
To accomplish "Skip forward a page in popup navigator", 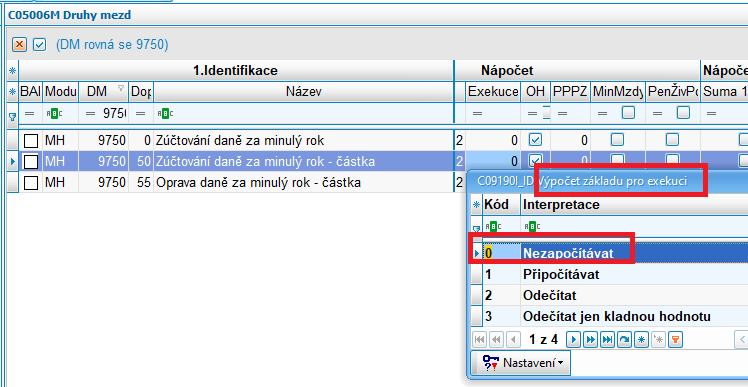I will coord(591,340).
